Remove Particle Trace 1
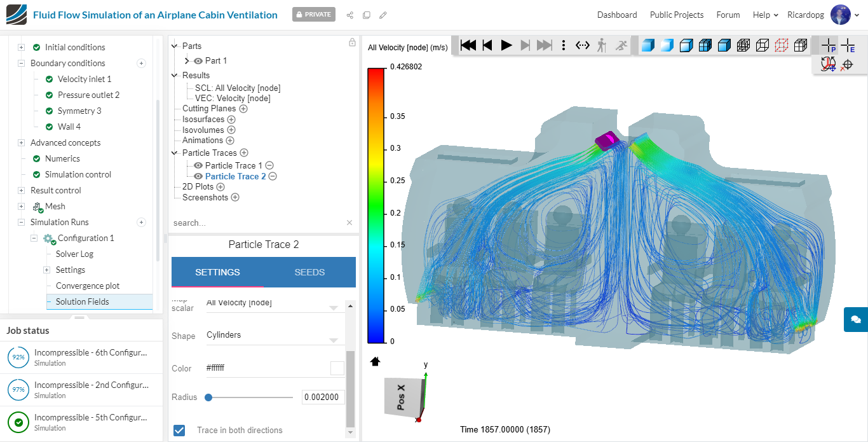 coord(269,165)
